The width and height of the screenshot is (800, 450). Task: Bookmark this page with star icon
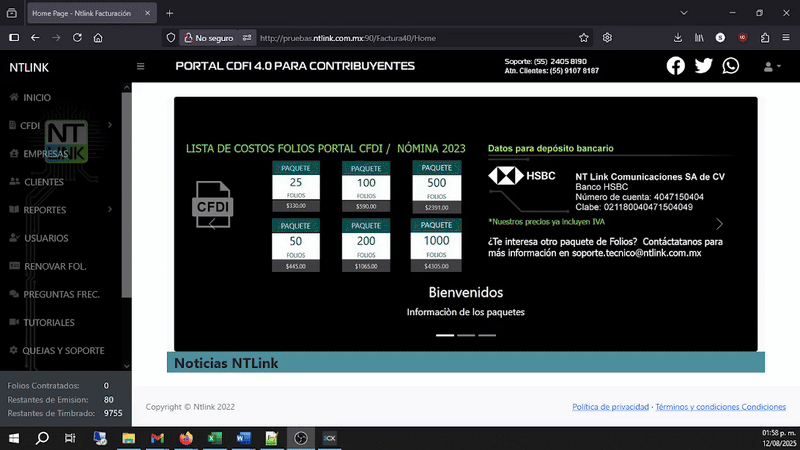tap(584, 38)
